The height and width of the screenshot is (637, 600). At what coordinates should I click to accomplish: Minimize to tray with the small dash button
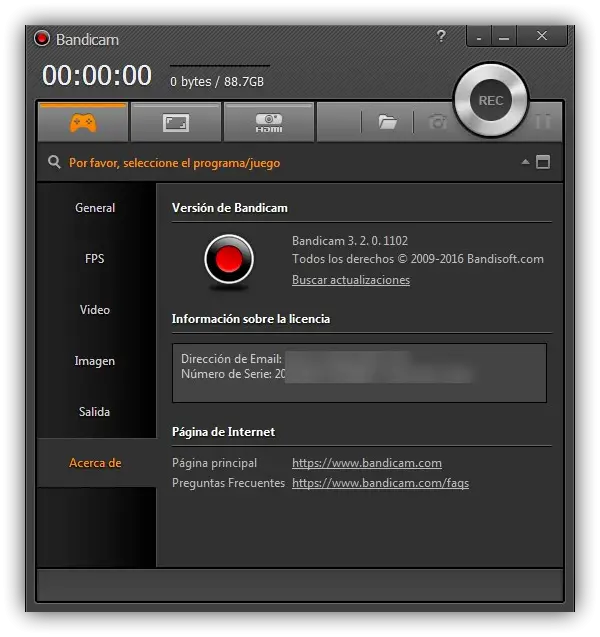[x=479, y=36]
